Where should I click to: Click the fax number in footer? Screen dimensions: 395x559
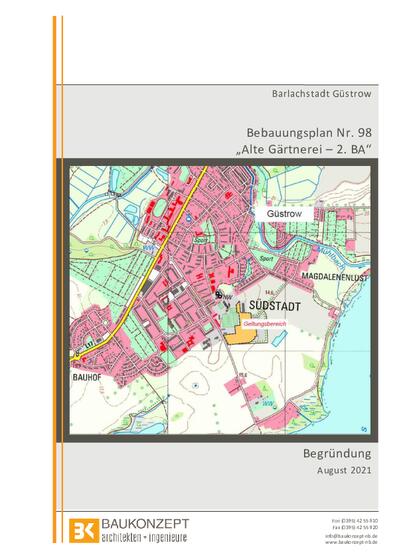tap(355, 527)
